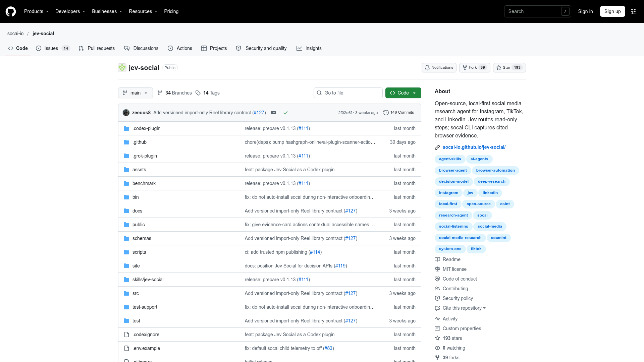Open the #114 pull request link
Viewport: 644px width, 362px height.
point(315,252)
